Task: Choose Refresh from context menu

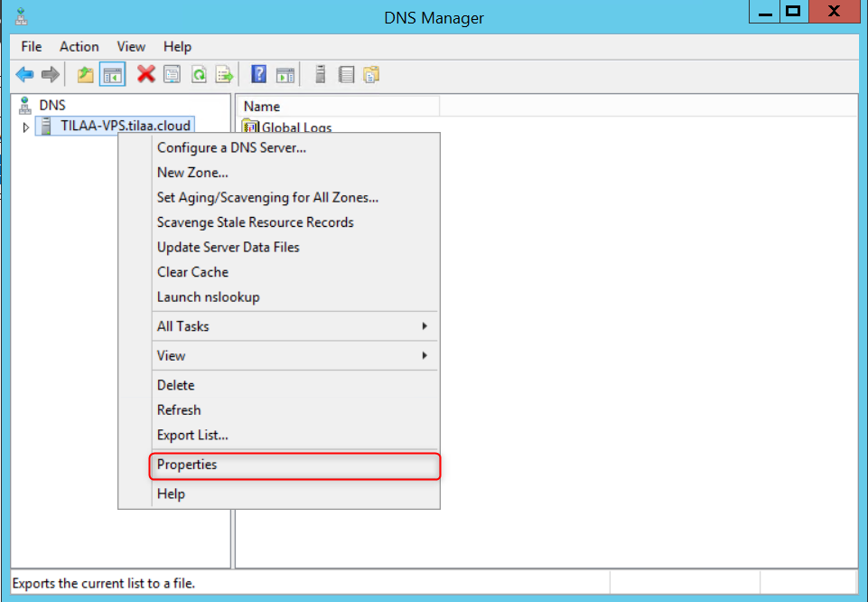Action: pos(295,410)
